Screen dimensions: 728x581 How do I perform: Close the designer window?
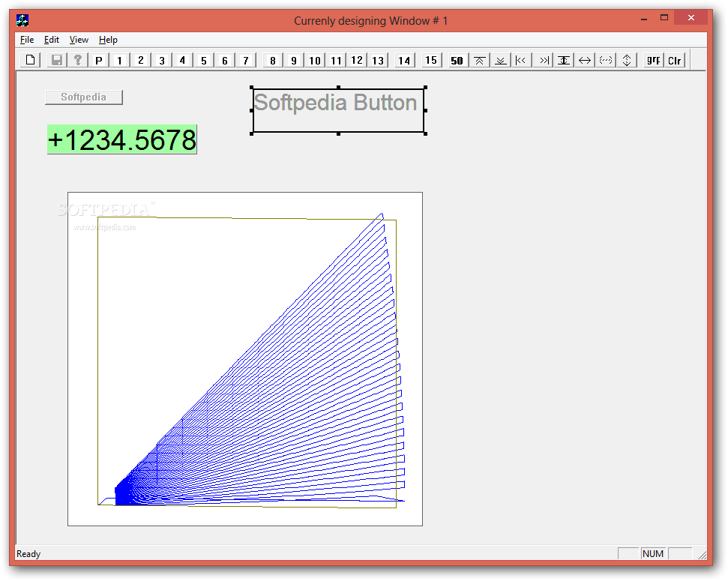(x=691, y=18)
